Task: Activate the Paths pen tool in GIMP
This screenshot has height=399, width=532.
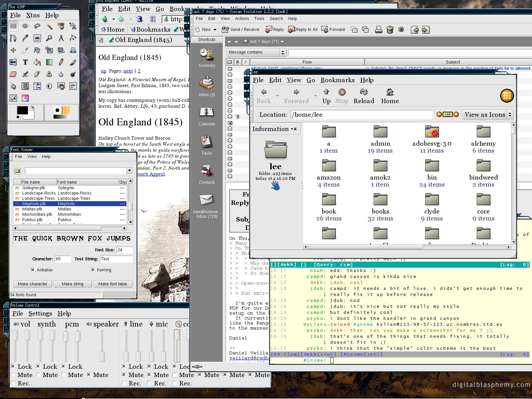Action: (13, 38)
